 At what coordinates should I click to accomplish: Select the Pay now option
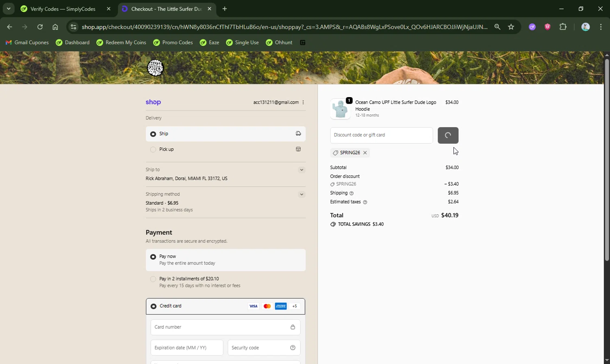pos(226,260)
